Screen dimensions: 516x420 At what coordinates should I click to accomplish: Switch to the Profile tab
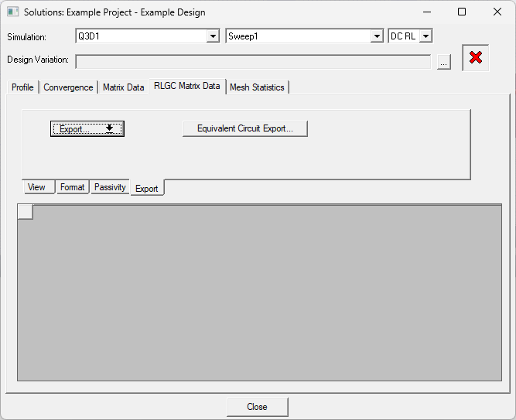22,87
